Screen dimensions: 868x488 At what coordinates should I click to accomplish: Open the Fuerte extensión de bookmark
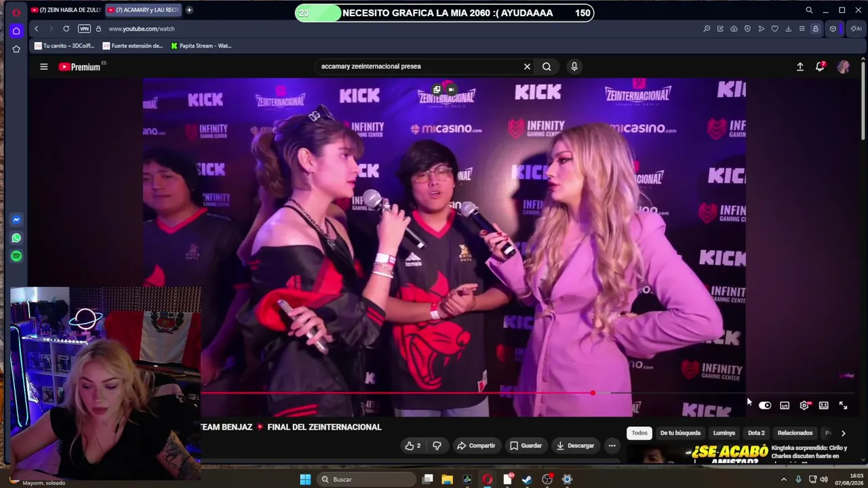pos(133,46)
